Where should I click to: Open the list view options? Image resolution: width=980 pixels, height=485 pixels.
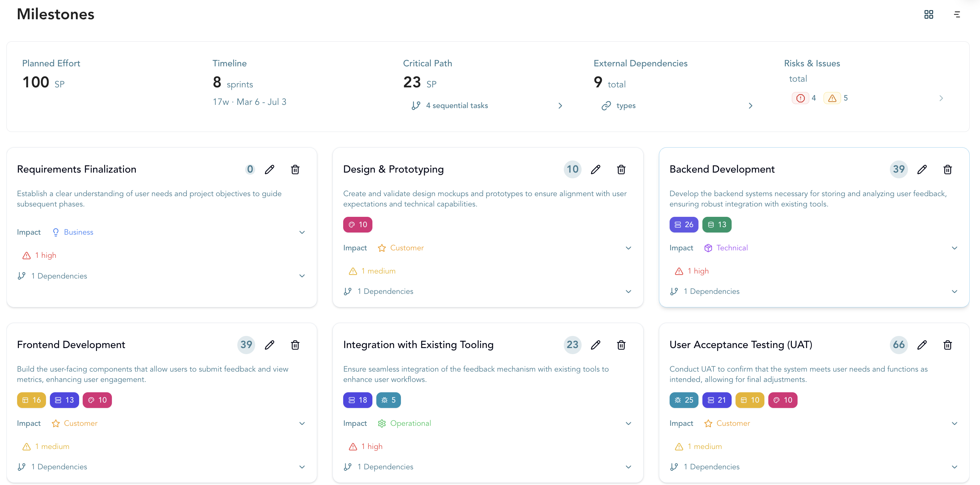(958, 14)
